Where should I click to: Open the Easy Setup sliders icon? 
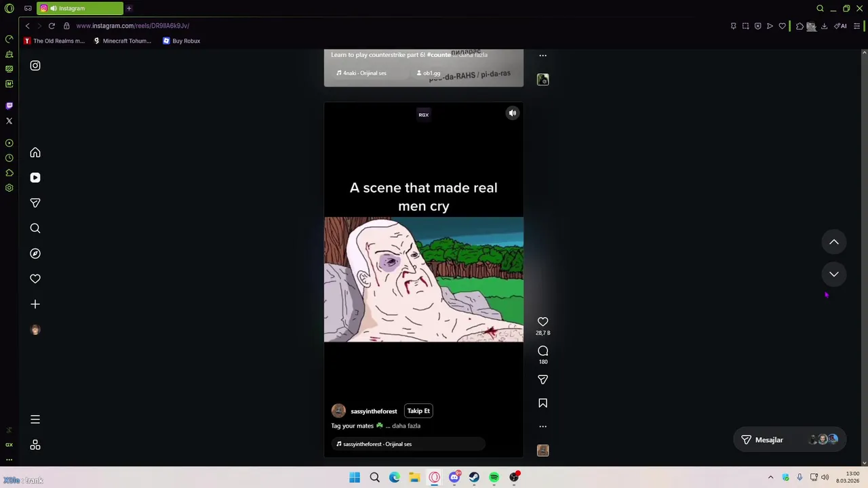(x=857, y=26)
